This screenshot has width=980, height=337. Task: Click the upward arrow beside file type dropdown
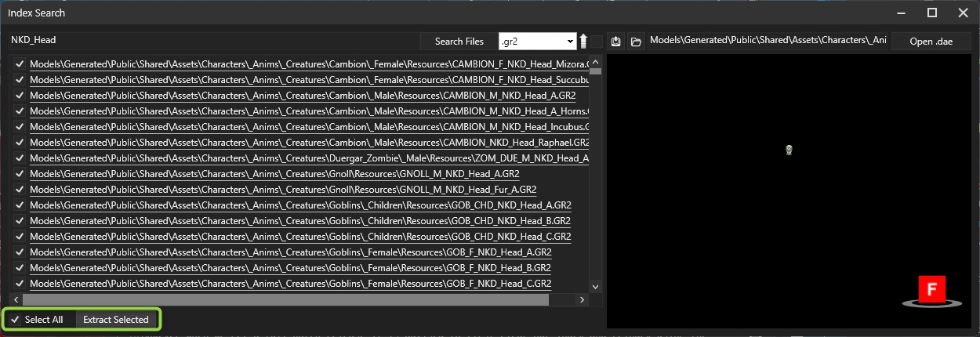click(583, 41)
